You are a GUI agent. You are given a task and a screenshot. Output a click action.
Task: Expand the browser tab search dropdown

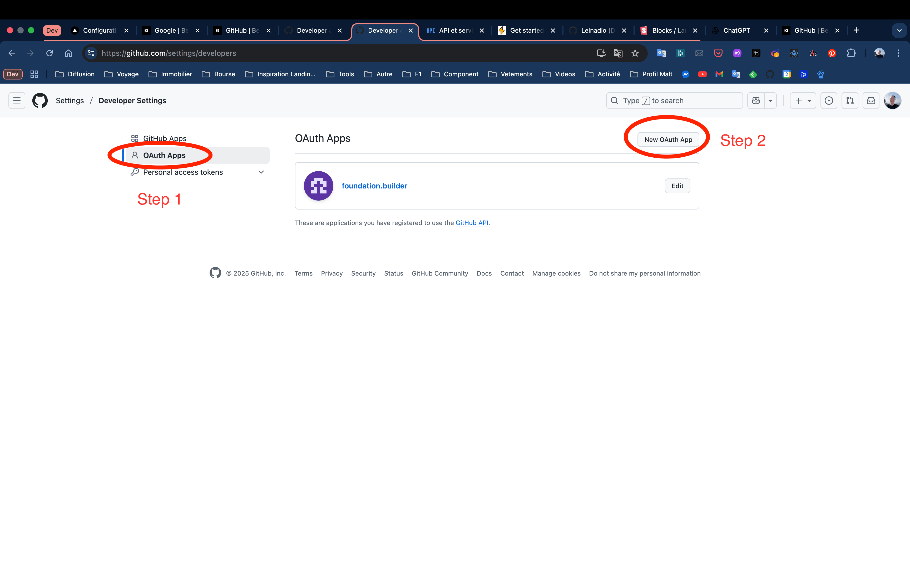[x=899, y=31]
